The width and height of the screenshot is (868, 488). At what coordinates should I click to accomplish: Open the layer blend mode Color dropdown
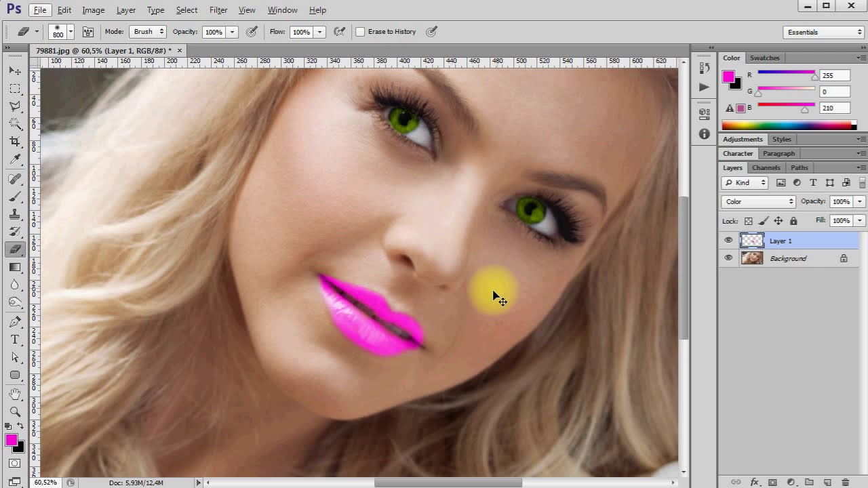coord(758,201)
